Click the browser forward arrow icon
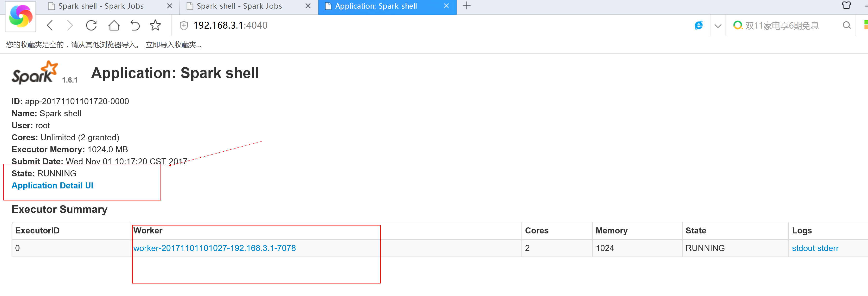868x296 pixels. pyautogui.click(x=70, y=25)
